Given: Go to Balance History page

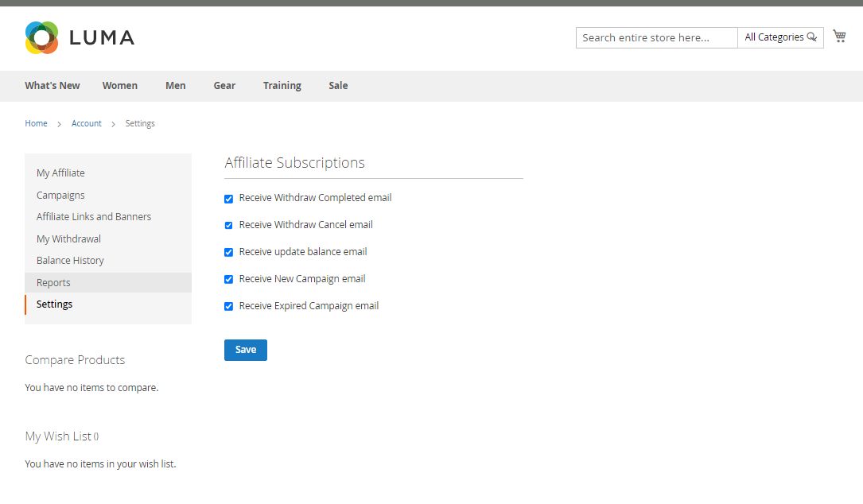Looking at the screenshot, I should point(70,261).
